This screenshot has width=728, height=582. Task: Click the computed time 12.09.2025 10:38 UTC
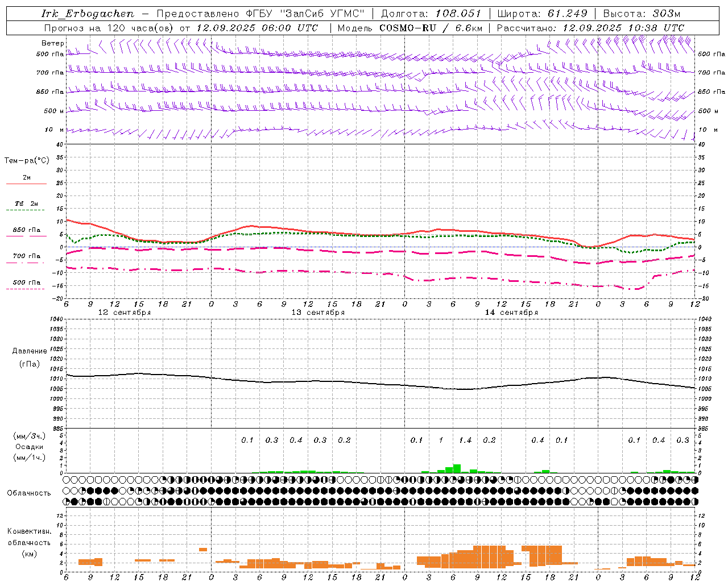623,28
